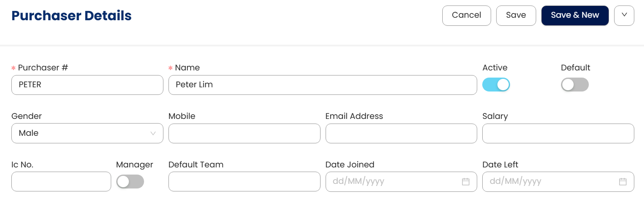Image resolution: width=644 pixels, height=218 pixels.
Task: Enable the Default toggle
Action: click(x=575, y=85)
